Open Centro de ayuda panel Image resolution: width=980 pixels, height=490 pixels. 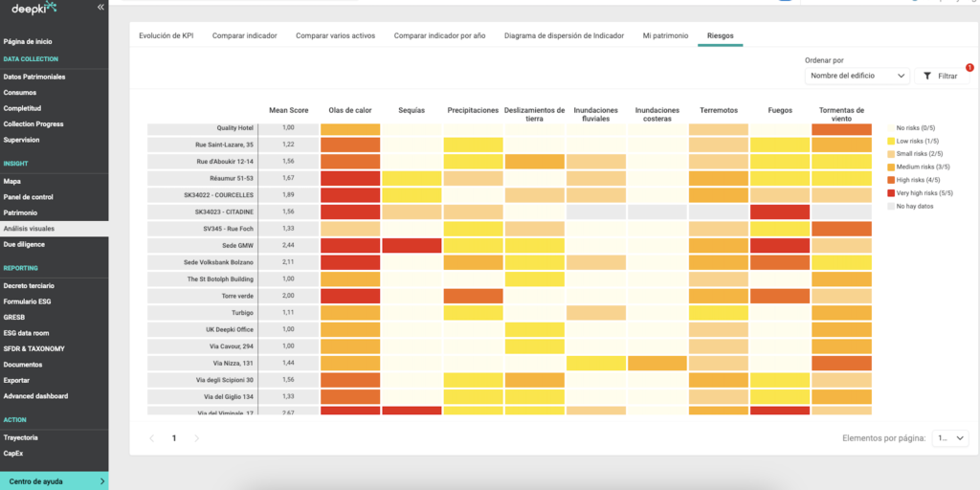(55, 481)
